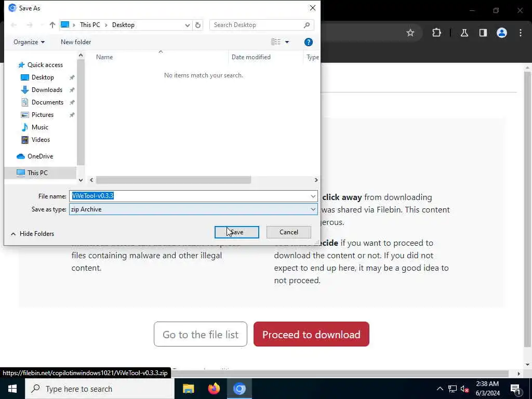
Task: Show hidden system tray icons
Action: coord(440,389)
